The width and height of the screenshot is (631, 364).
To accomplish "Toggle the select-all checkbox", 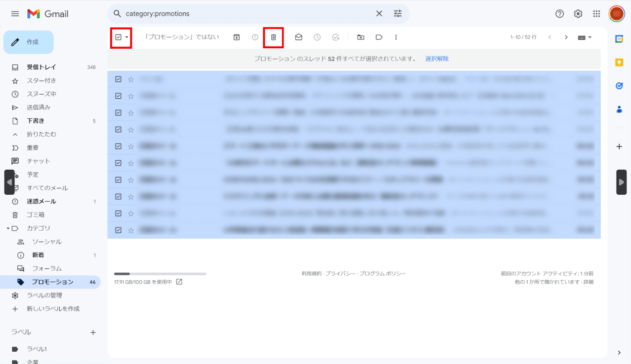I will pos(118,37).
